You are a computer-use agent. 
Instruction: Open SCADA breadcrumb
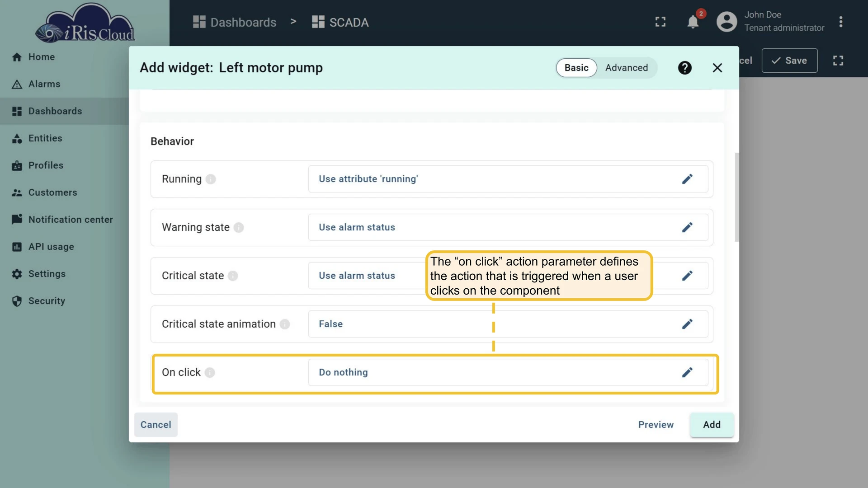tap(340, 22)
